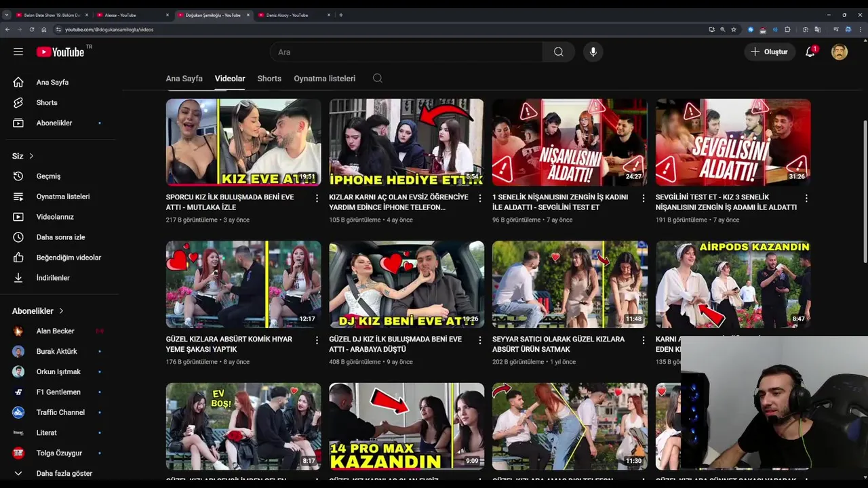
Task: Play the KIZ EVE ATTI thumbnail
Action: pos(243,142)
